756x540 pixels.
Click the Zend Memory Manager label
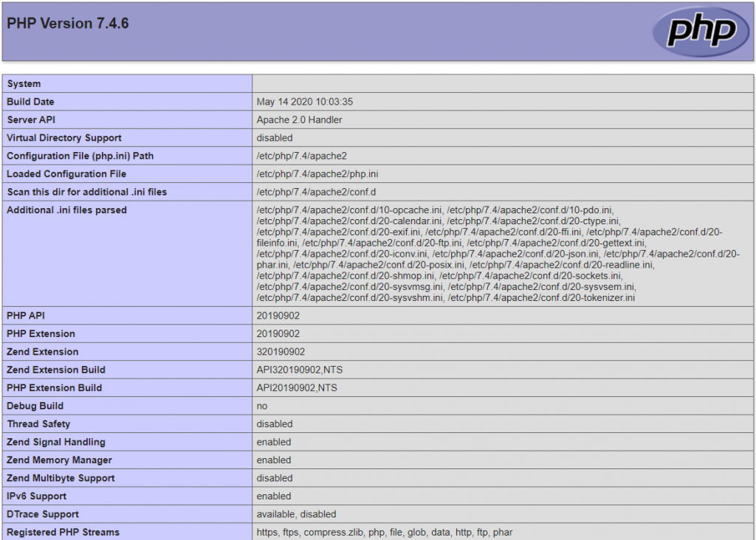click(x=59, y=460)
